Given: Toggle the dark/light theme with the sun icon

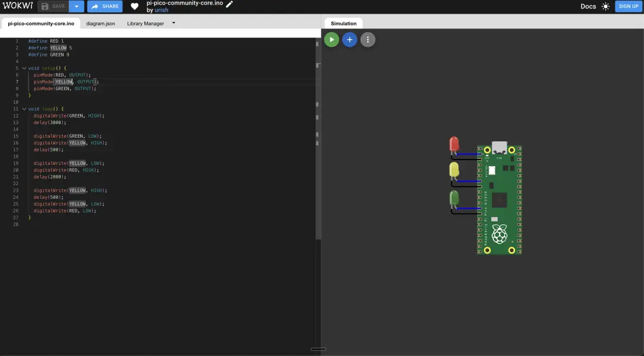Looking at the screenshot, I should tap(605, 6).
